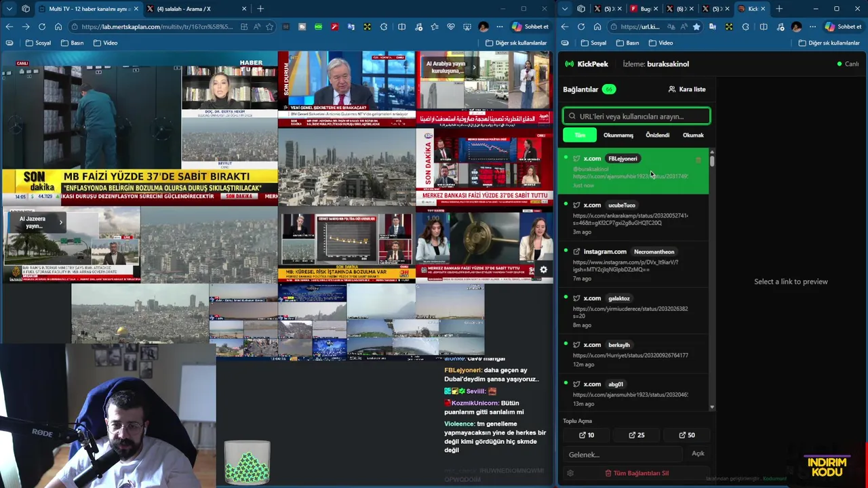Open the three-dots menu in Multi TV window

click(500, 26)
